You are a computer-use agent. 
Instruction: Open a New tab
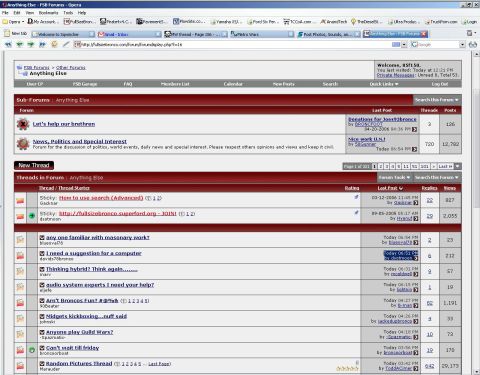point(15,34)
